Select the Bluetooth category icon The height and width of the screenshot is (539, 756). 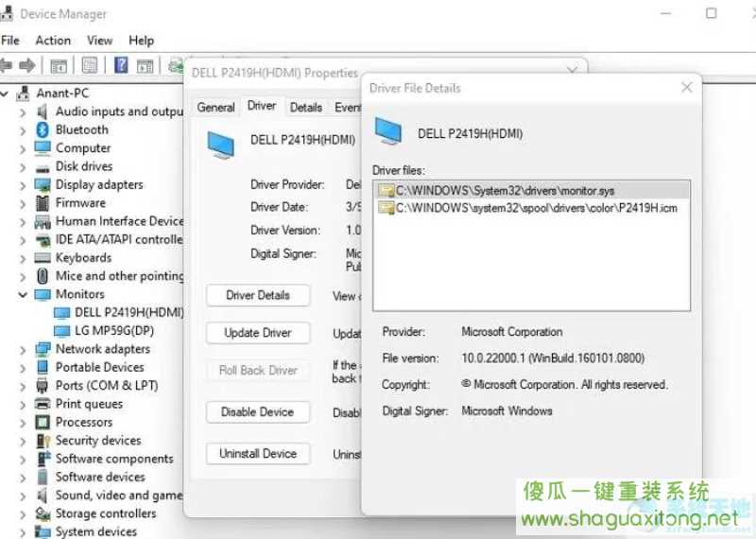43,130
